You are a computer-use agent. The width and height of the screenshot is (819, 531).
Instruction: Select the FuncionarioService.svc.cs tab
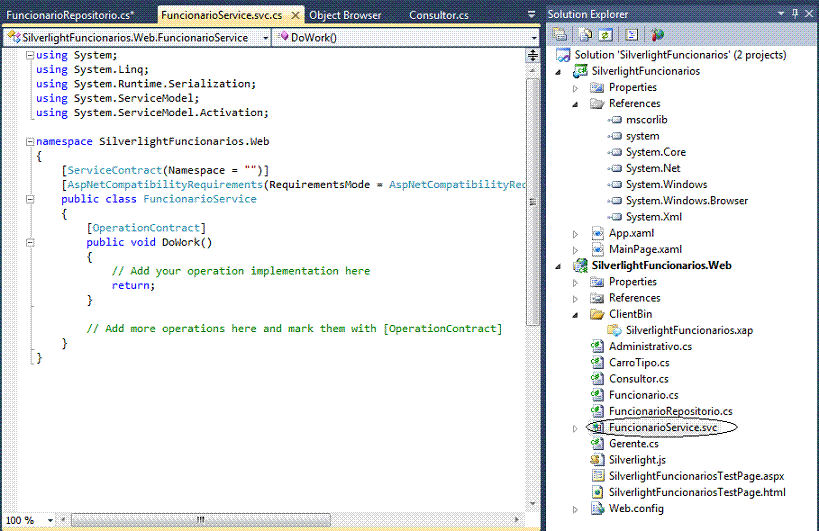pos(221,15)
